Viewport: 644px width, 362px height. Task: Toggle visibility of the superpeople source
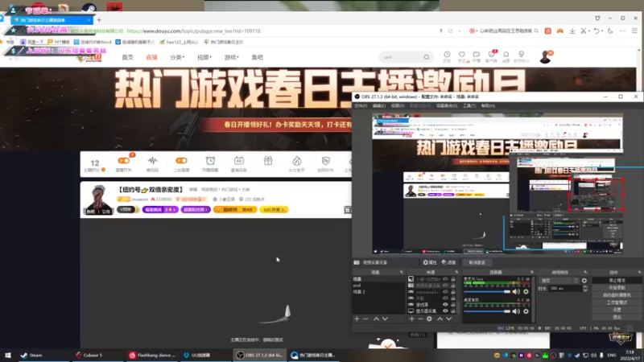[x=445, y=292]
